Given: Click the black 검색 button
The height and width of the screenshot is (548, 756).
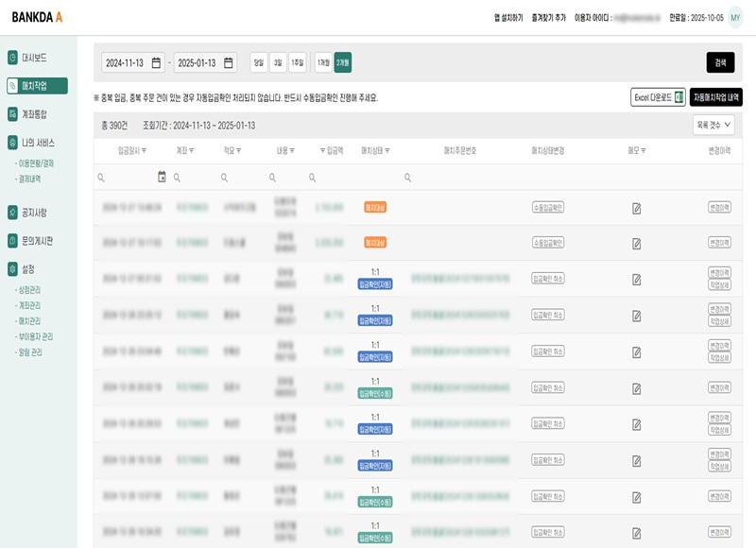Looking at the screenshot, I should pyautogui.click(x=720, y=62).
